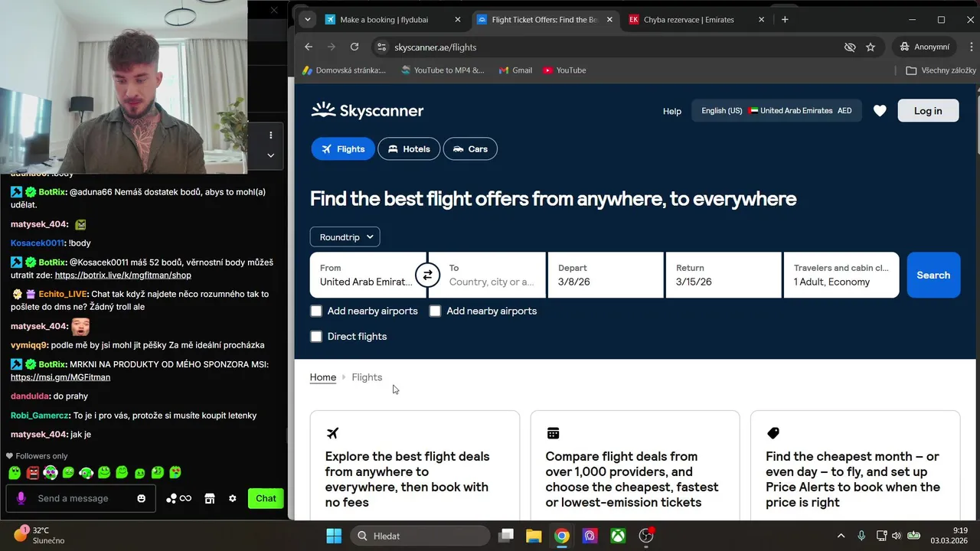Click the Skyscanner logo
The width and height of the screenshot is (980, 551).
pos(367,111)
